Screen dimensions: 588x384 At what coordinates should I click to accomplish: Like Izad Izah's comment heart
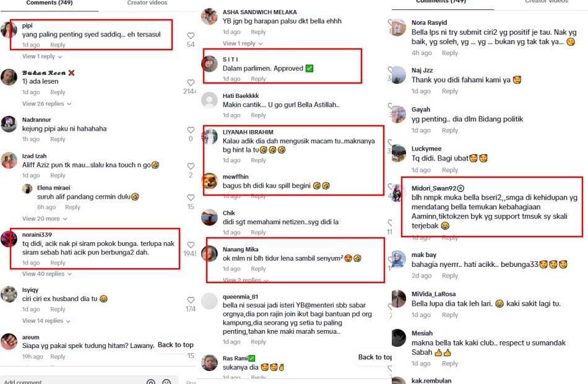191,166
